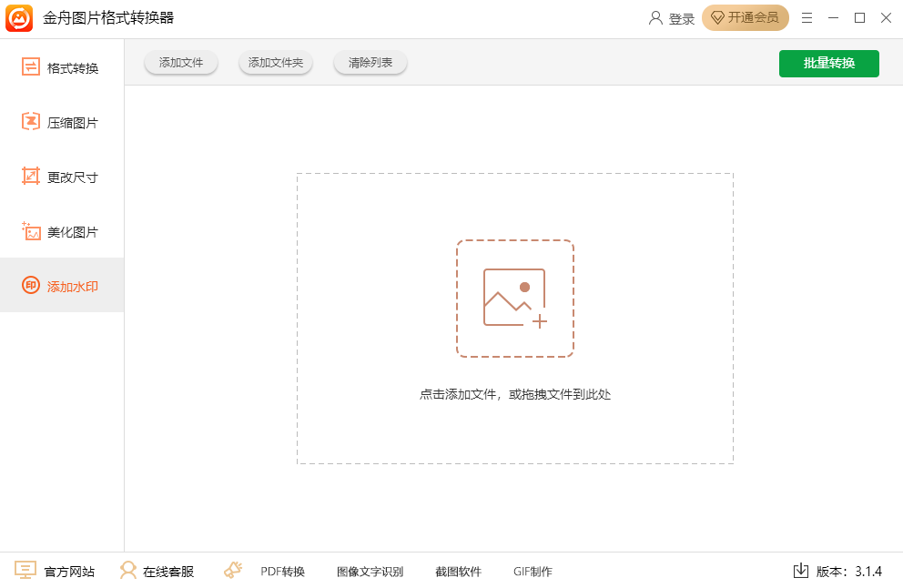Open the 美化图片 beautify images tool

[61, 230]
